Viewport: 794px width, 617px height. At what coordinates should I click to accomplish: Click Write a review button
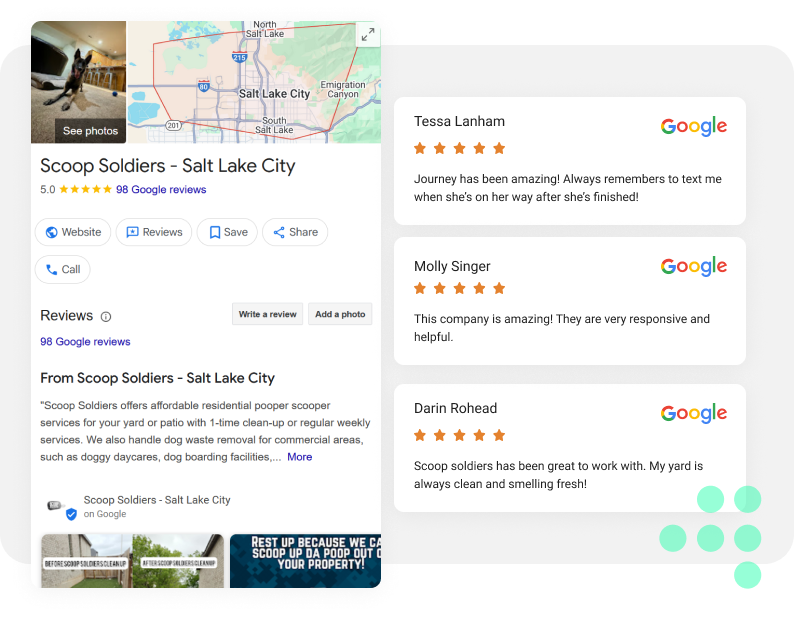(267, 314)
